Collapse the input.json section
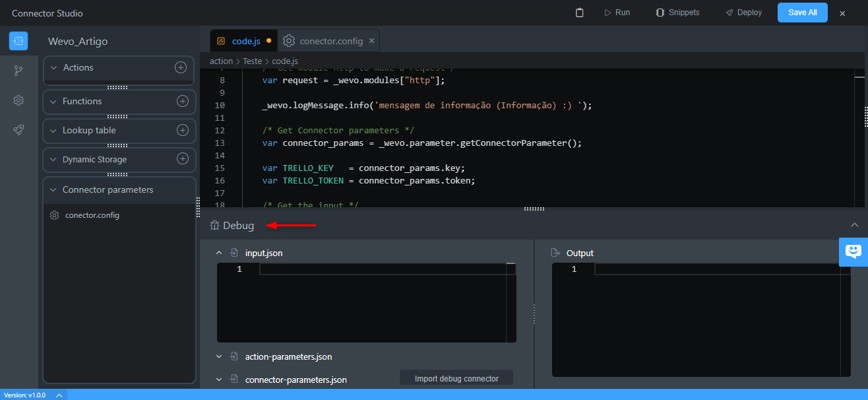Image resolution: width=868 pixels, height=400 pixels. [x=219, y=253]
